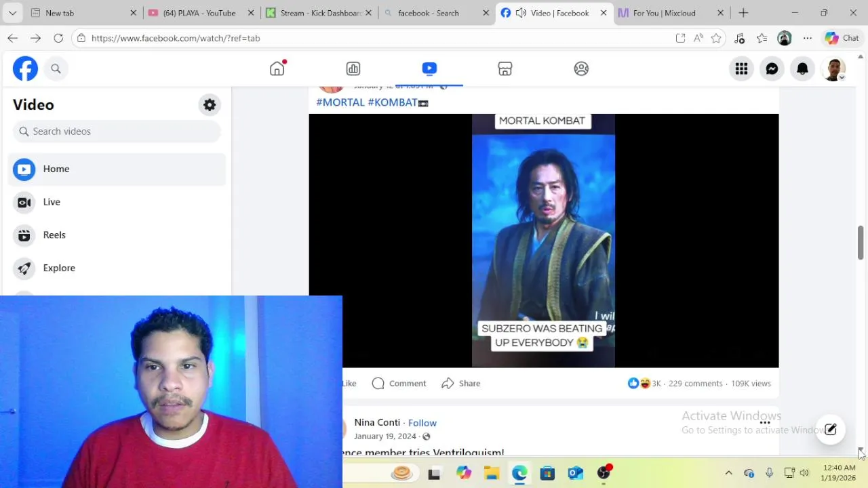Viewport: 868px width, 488px height.
Task: Add this page to favorites star
Action: tap(716, 39)
